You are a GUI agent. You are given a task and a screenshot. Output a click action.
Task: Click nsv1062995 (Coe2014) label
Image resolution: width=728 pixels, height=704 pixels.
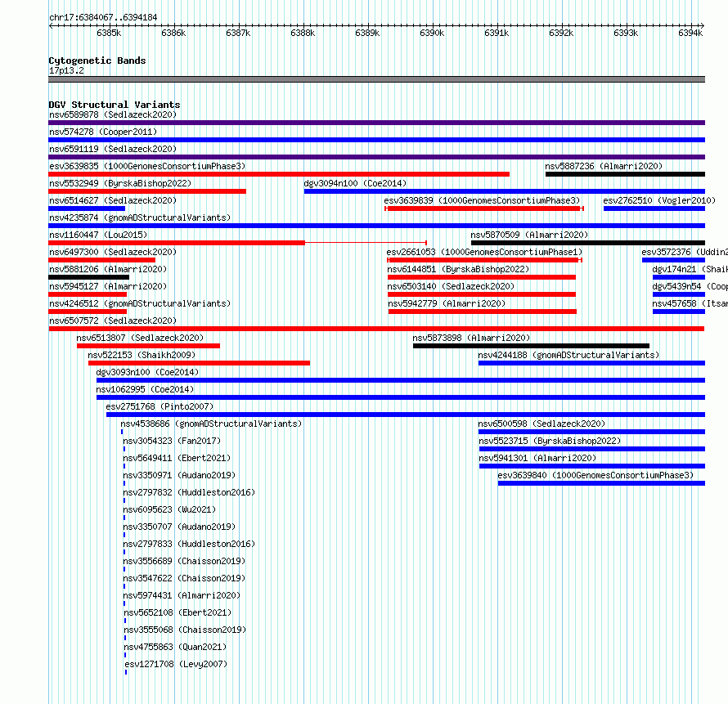(145, 389)
